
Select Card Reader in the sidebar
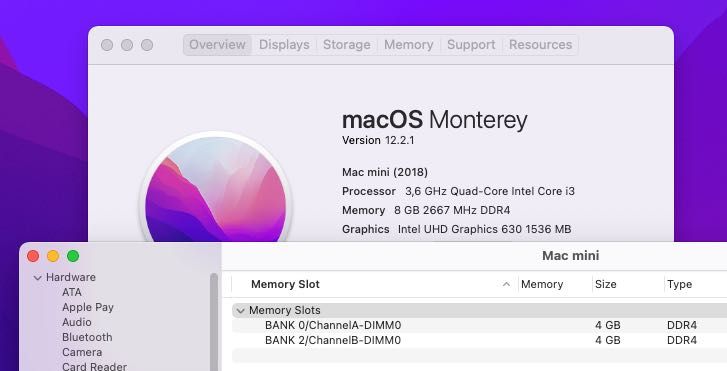point(95,366)
